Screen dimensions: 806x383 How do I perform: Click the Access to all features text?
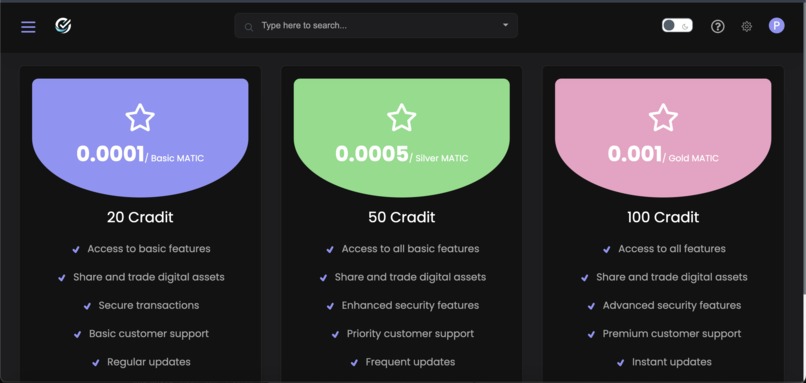[x=672, y=249]
